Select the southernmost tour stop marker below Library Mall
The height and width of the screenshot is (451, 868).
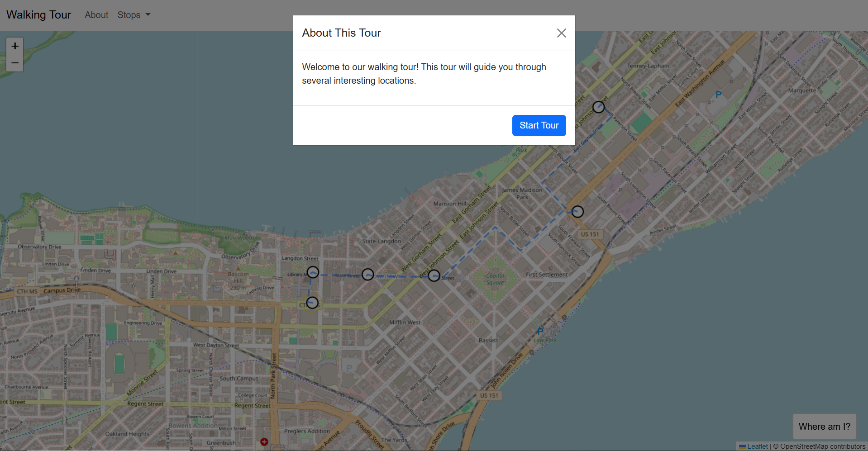[312, 303]
